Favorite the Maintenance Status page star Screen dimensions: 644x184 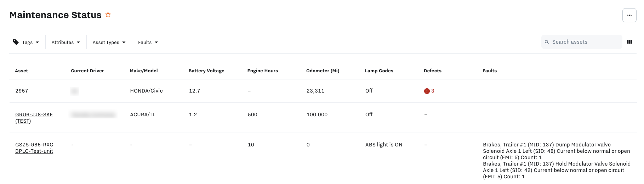[108, 15]
